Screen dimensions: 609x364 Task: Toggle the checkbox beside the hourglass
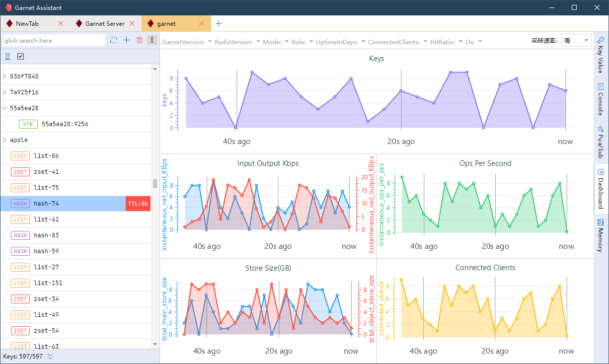click(x=21, y=57)
